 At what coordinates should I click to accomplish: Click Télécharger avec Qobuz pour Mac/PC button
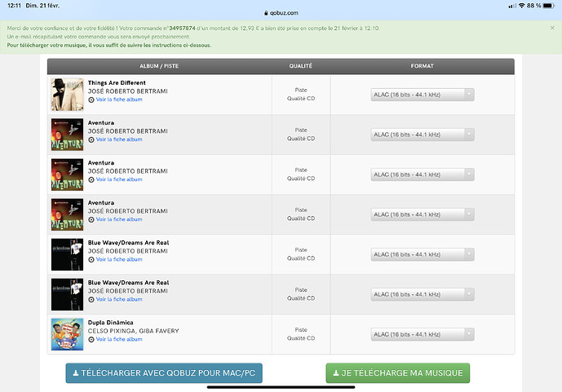164,373
